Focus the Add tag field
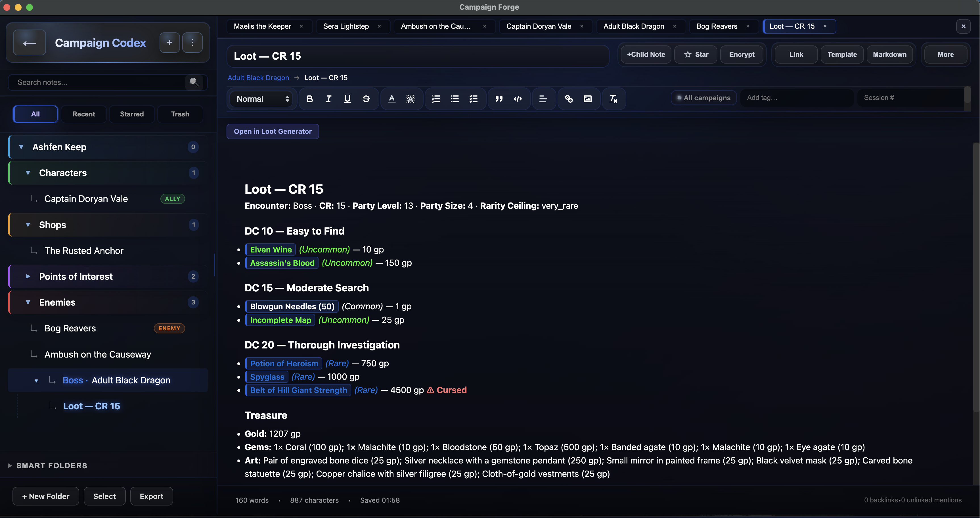Viewport: 980px width, 518px height. coord(797,98)
